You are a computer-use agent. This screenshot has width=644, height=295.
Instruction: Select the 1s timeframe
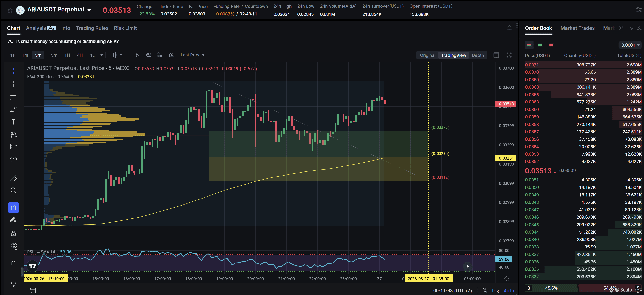click(12, 55)
